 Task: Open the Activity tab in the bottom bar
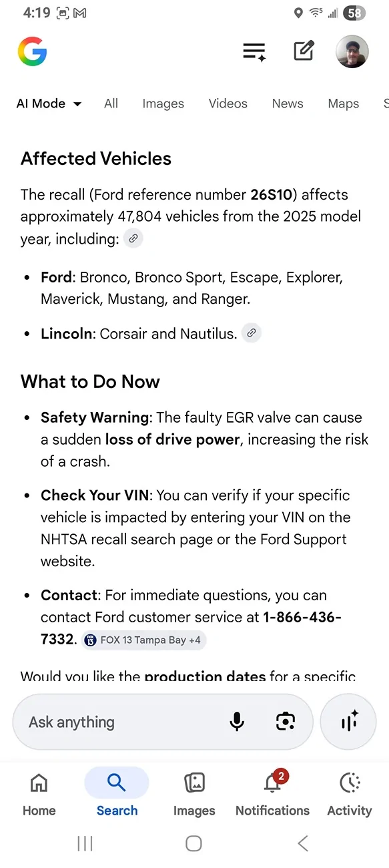[350, 795]
